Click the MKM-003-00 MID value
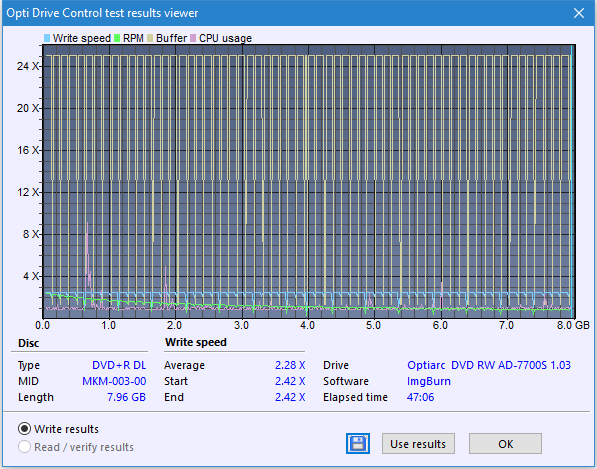Image resolution: width=597 pixels, height=469 pixels. (114, 381)
